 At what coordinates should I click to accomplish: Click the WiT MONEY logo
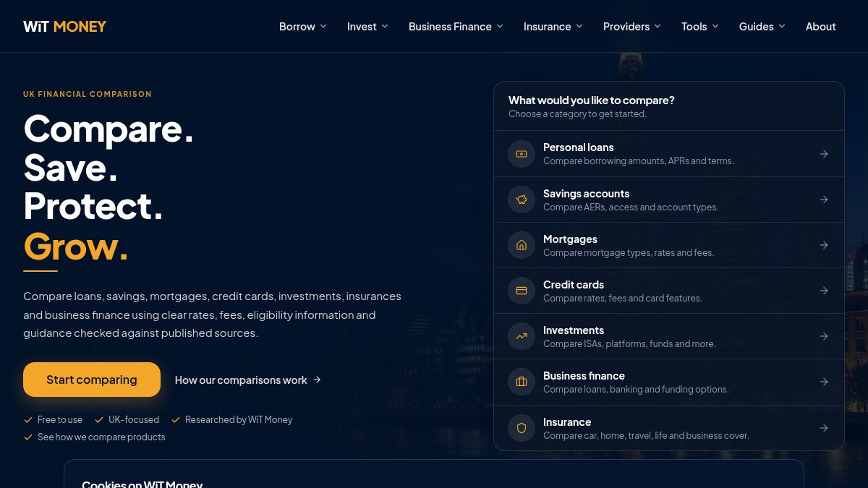click(x=64, y=27)
